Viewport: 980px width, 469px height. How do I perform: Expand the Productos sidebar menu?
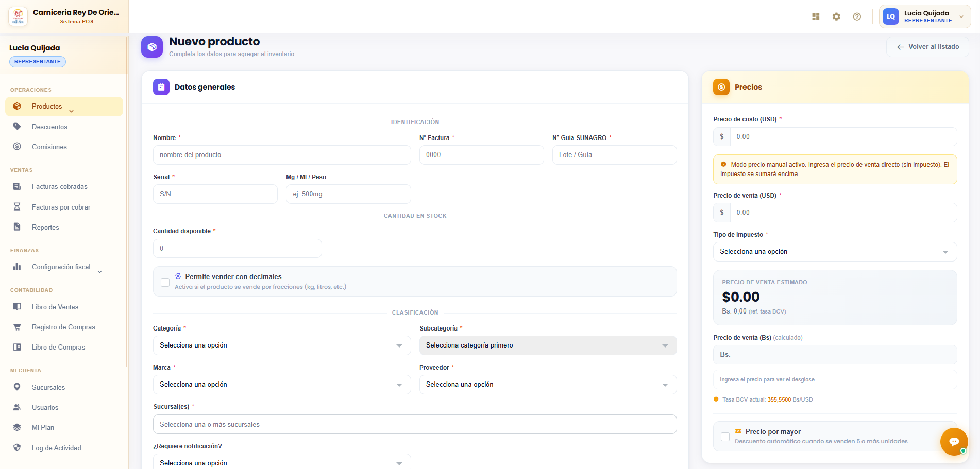64,107
